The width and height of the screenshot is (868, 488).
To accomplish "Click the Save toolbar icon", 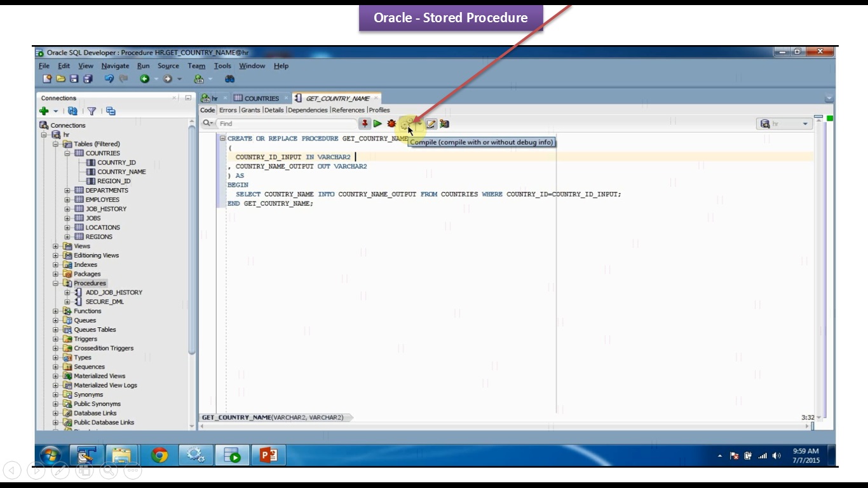I will 74,79.
